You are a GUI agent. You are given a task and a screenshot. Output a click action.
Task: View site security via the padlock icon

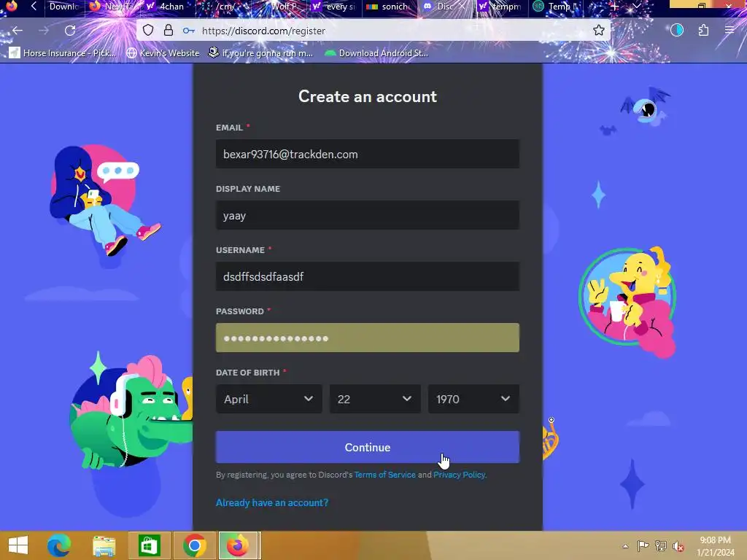tap(169, 31)
